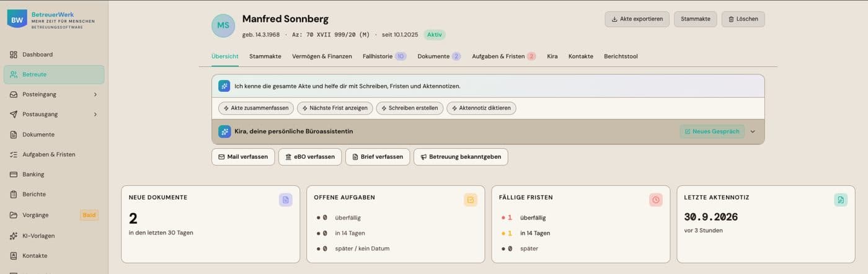The width and height of the screenshot is (868, 274).
Task: Click the eBO verfassen button
Action: 310,157
